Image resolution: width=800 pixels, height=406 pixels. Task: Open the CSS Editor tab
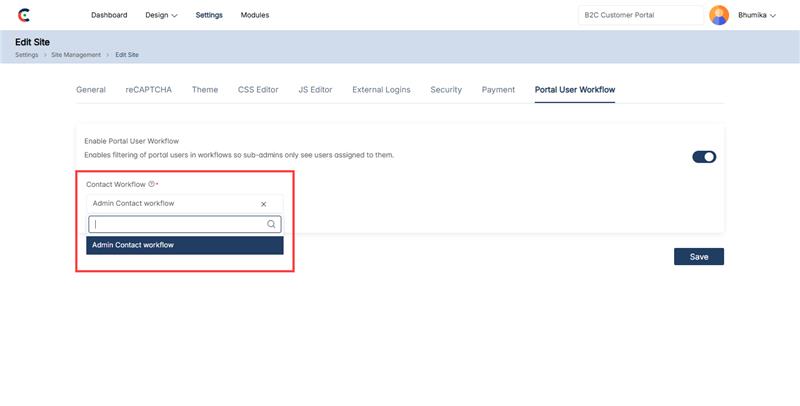(x=257, y=90)
